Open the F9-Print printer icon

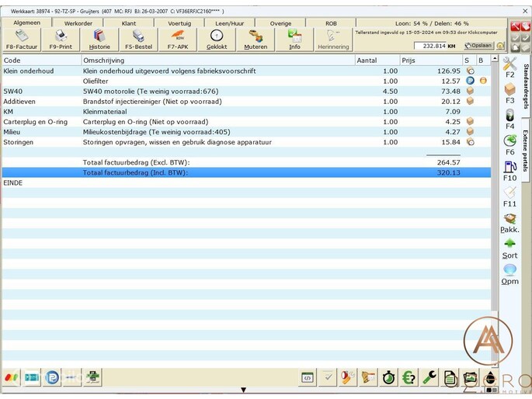coord(61,37)
